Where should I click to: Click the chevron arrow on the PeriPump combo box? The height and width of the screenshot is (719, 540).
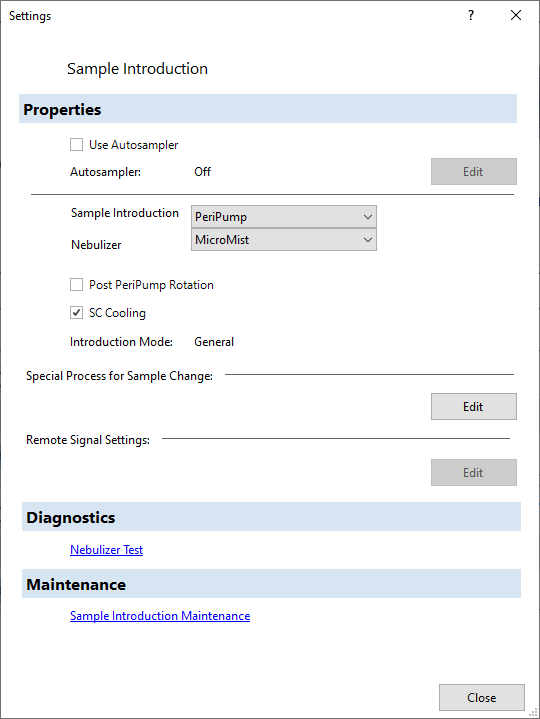tap(368, 216)
